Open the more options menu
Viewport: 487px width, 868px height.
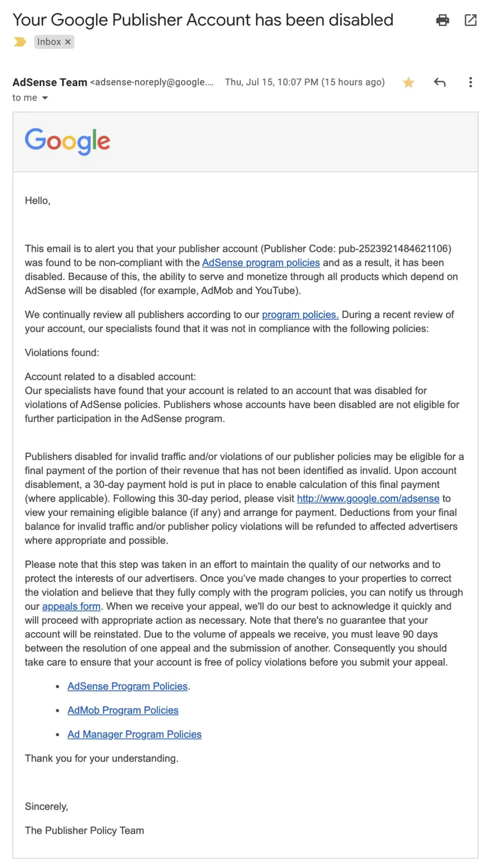pyautogui.click(x=470, y=83)
